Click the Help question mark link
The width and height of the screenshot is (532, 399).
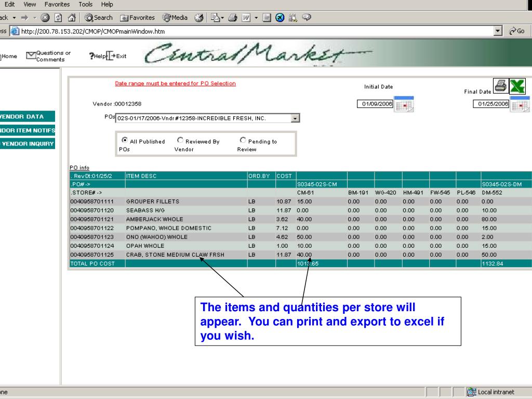click(97, 56)
